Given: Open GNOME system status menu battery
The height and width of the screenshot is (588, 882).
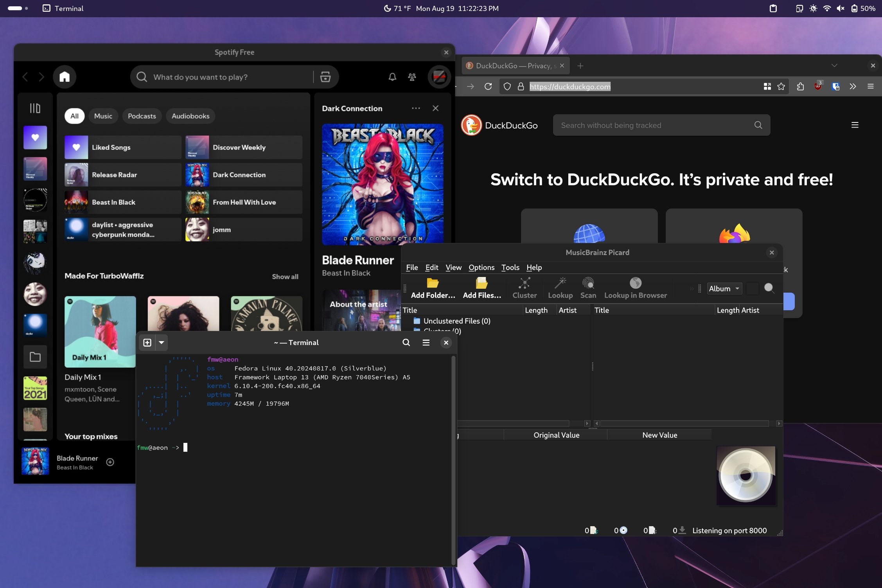Looking at the screenshot, I should coord(863,8).
